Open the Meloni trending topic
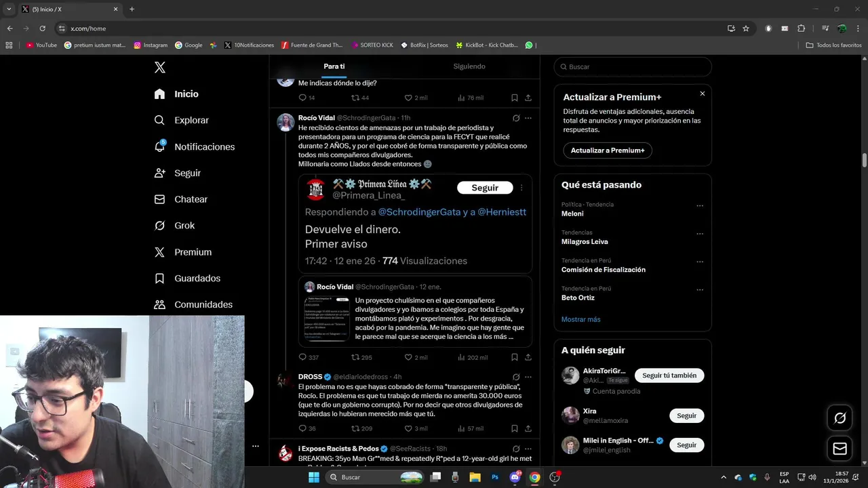The height and width of the screenshot is (488, 868). pos(572,213)
